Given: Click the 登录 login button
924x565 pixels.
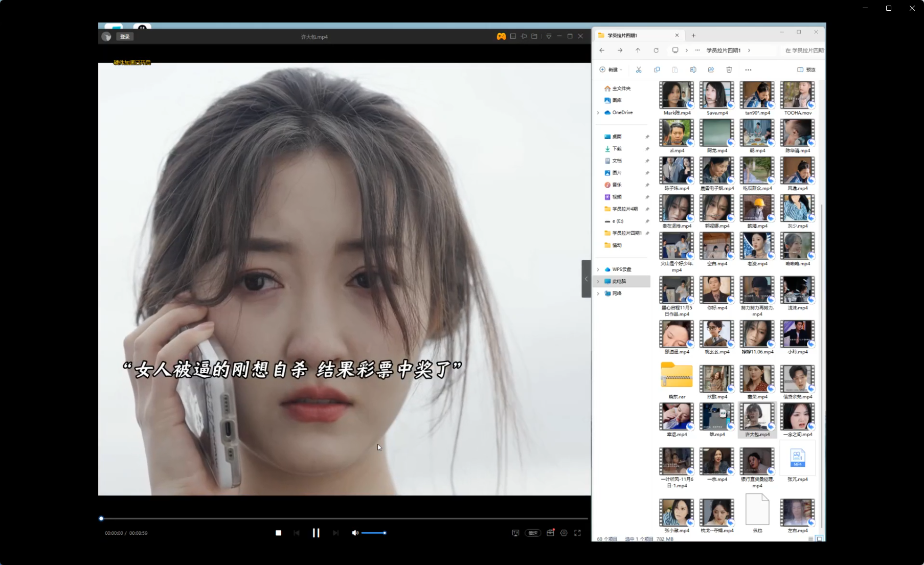Looking at the screenshot, I should tap(125, 37).
